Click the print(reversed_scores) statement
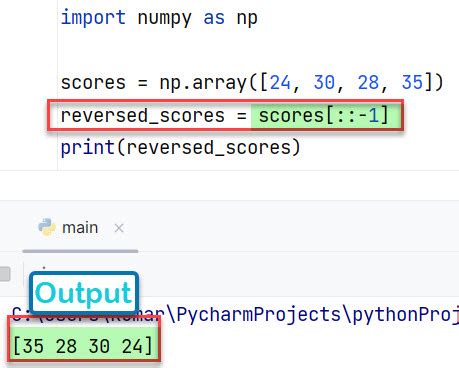 (181, 147)
